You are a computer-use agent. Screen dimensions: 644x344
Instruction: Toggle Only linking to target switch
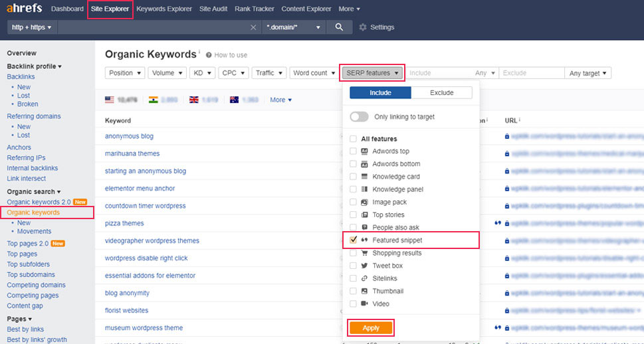tap(359, 117)
